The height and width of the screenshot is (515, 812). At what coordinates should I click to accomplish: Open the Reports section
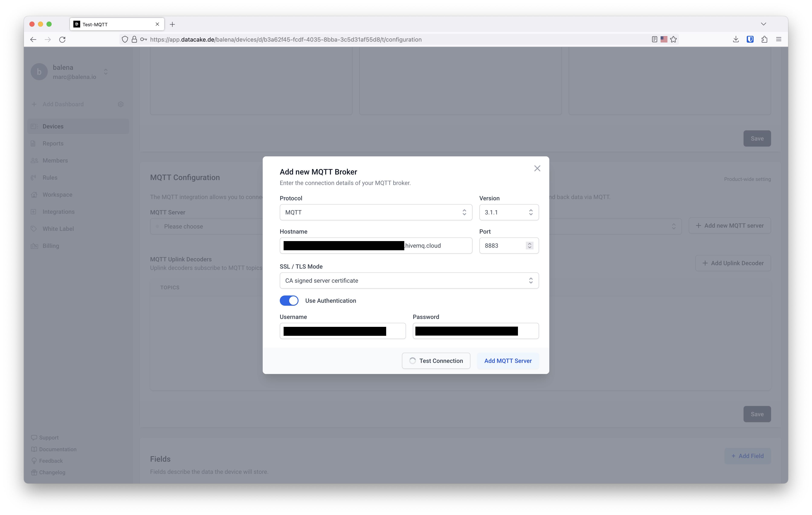point(53,143)
